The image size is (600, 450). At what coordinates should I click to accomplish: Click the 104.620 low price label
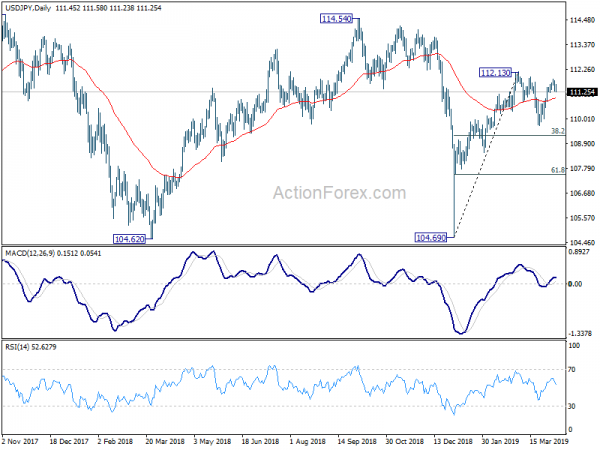pyautogui.click(x=130, y=239)
